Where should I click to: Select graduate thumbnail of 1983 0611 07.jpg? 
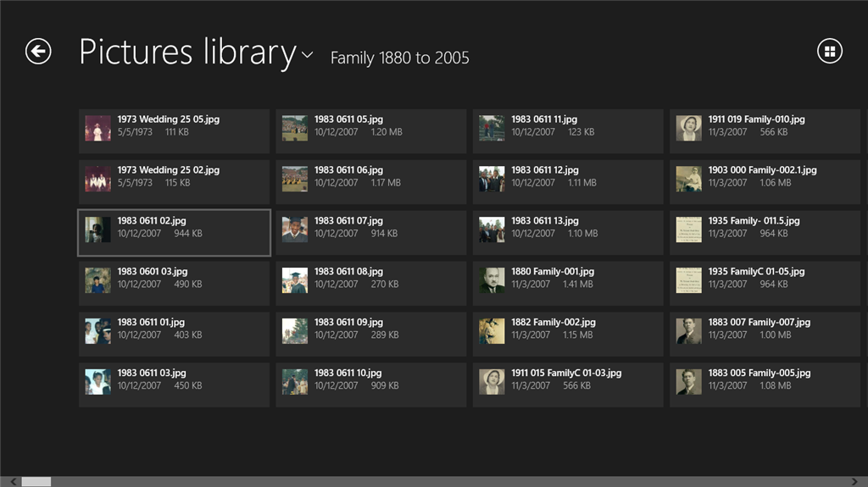click(x=294, y=230)
